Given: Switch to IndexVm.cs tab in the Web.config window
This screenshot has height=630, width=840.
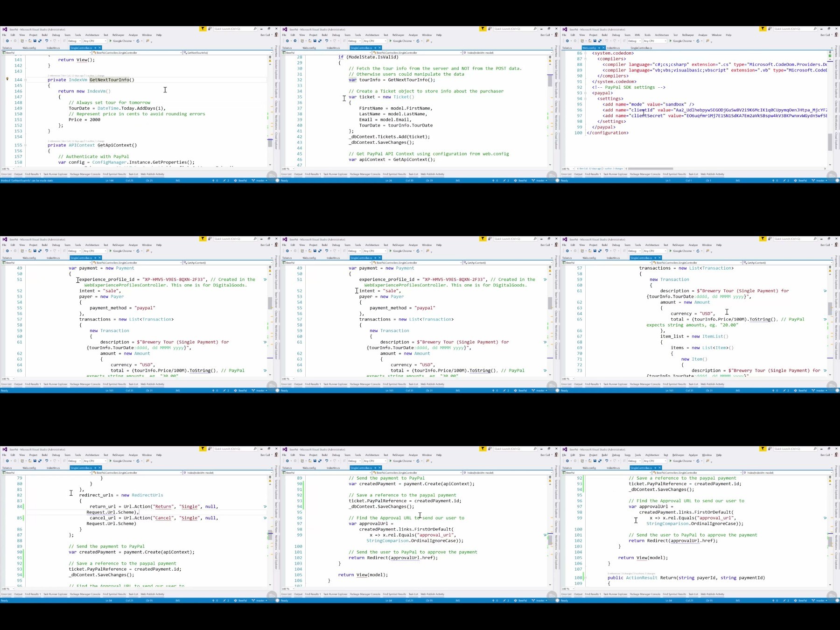Looking at the screenshot, I should point(613,48).
